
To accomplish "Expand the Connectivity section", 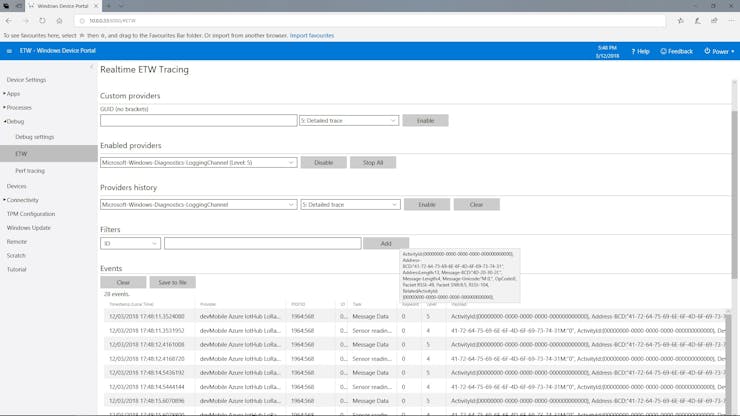I will pos(21,200).
